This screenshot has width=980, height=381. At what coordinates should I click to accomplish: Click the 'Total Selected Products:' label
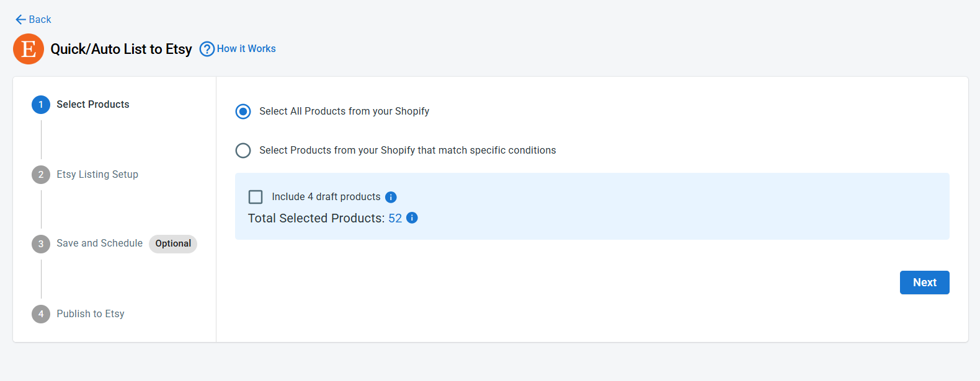click(316, 218)
